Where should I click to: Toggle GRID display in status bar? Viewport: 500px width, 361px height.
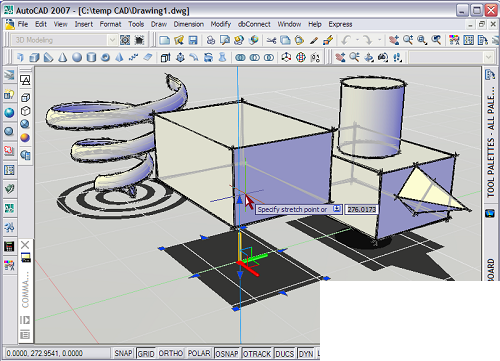(146, 353)
